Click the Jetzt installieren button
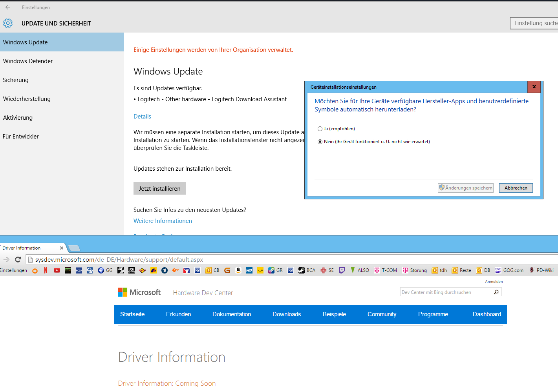 pyautogui.click(x=160, y=188)
